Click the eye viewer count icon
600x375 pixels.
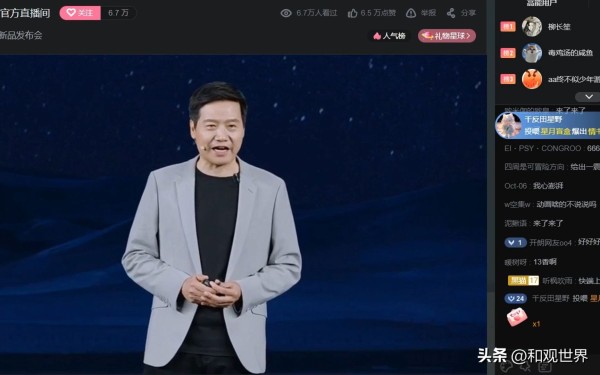[x=286, y=13]
